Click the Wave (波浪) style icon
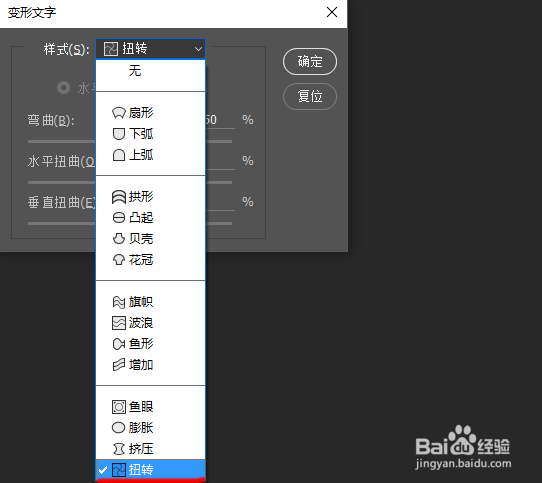This screenshot has height=483, width=542. point(119,323)
